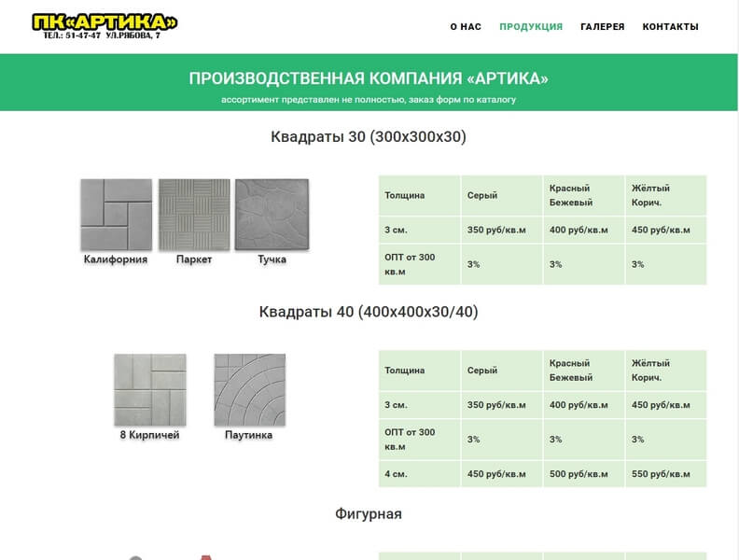Image resolution: width=739 pixels, height=560 pixels.
Task: Open the КОНТАКТЫ navigation link
Action: click(x=670, y=27)
